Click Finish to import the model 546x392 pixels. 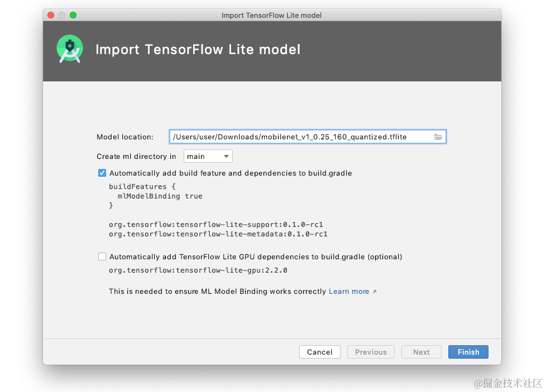click(468, 352)
